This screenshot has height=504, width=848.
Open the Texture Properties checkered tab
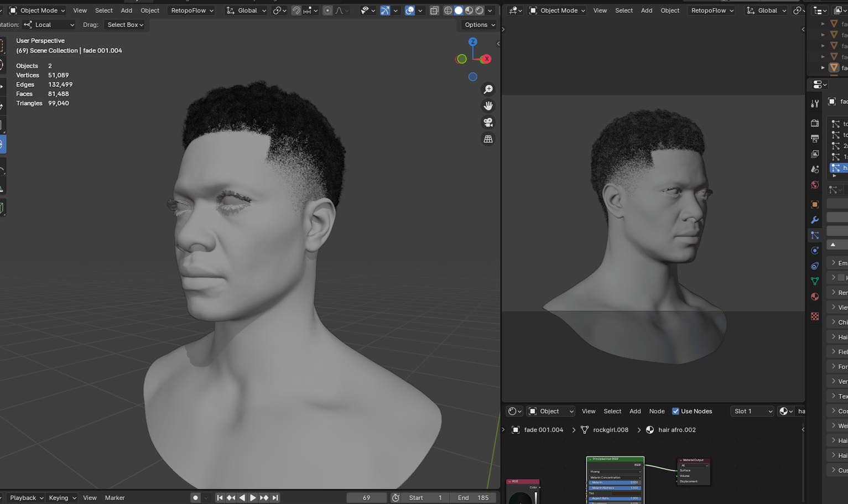click(814, 316)
